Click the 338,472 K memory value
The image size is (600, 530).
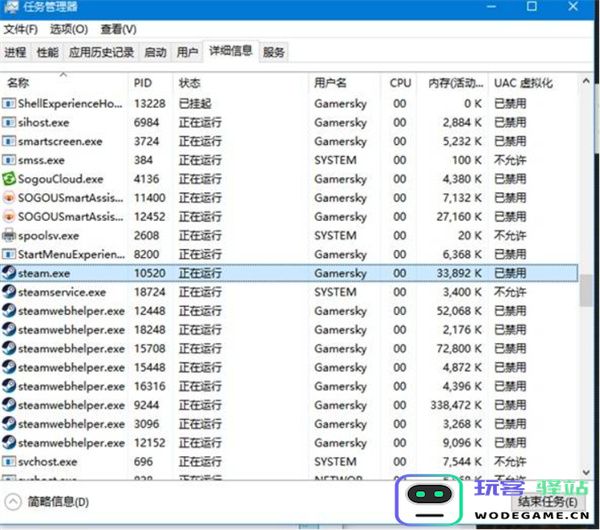pyautogui.click(x=456, y=405)
